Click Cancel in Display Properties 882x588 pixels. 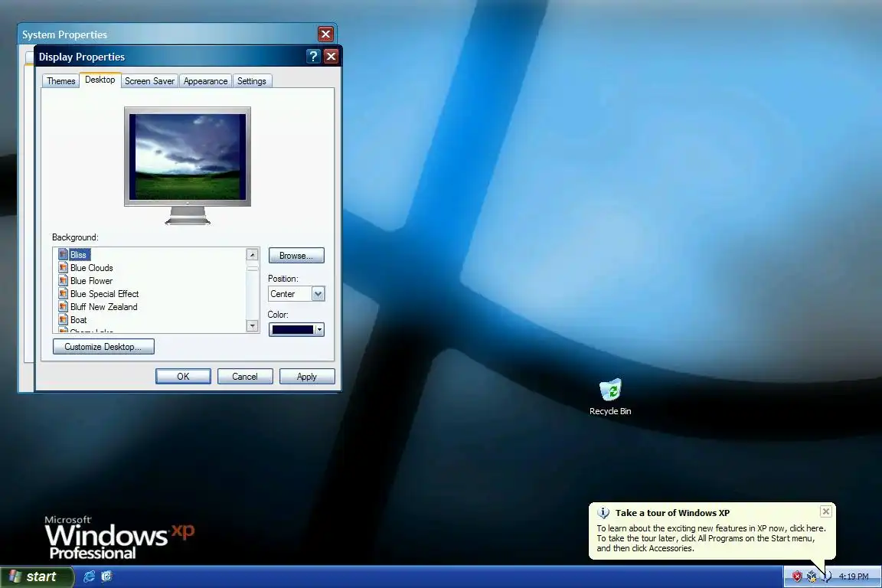coord(245,377)
